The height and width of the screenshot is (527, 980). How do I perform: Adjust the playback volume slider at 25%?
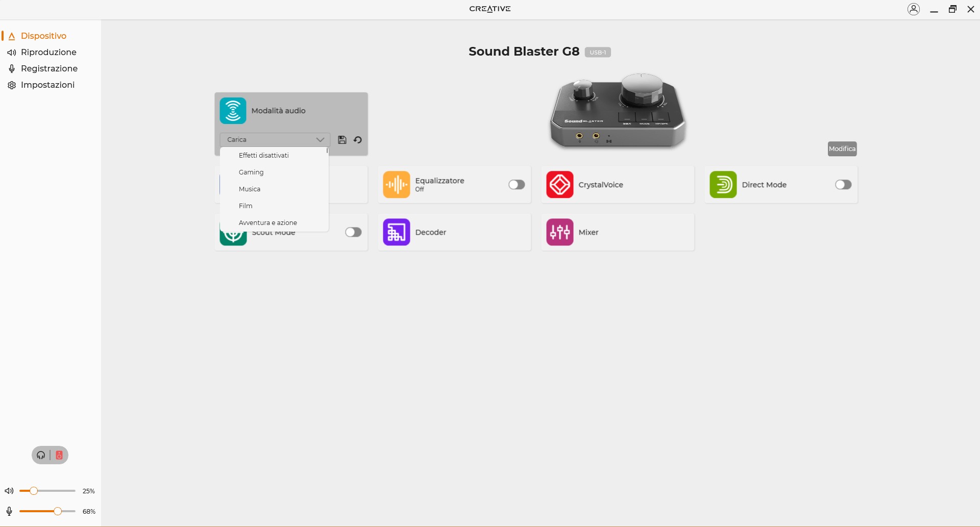pos(34,491)
